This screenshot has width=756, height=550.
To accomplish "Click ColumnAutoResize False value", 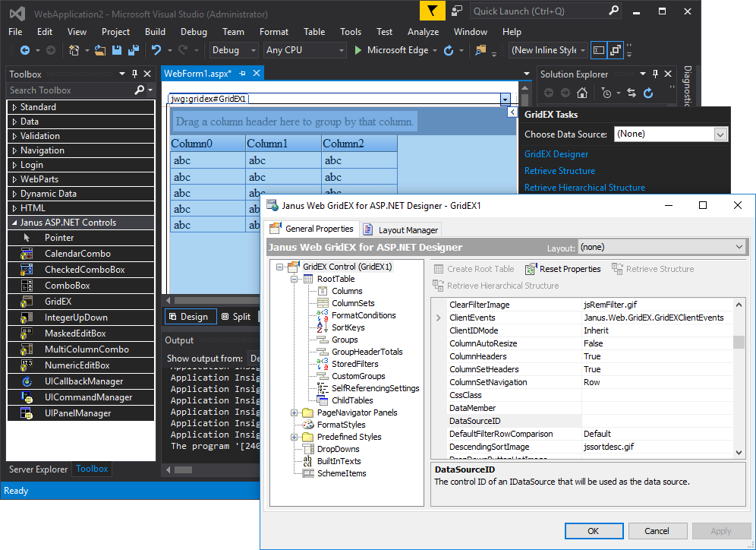I will (x=657, y=343).
